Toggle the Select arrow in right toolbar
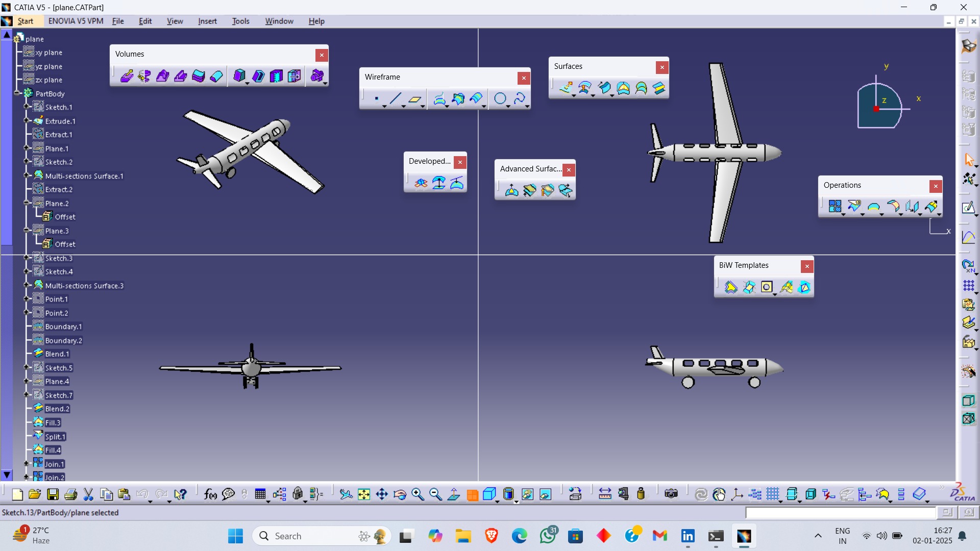This screenshot has height=551, width=980. click(968, 160)
